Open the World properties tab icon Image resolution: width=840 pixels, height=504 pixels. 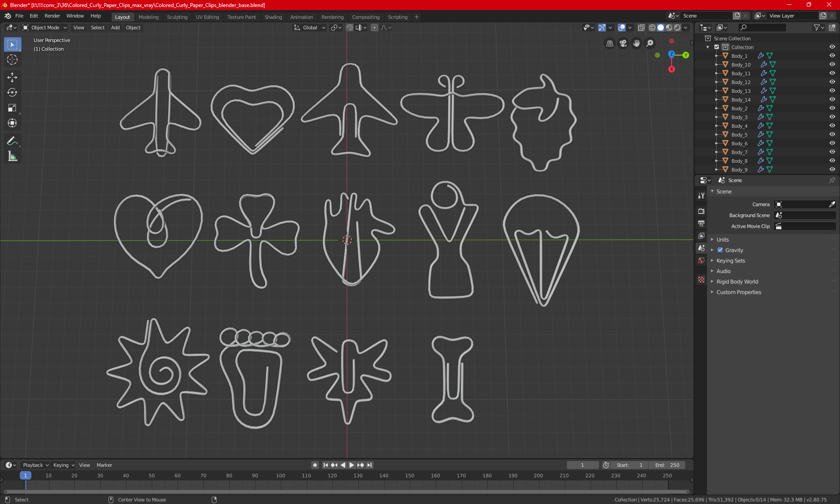[x=701, y=260]
